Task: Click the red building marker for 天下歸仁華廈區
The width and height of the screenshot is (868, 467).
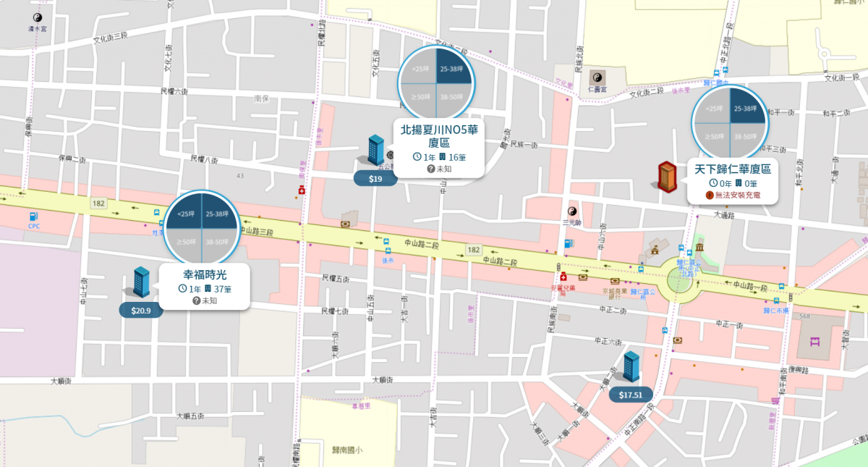Action: 666,177
